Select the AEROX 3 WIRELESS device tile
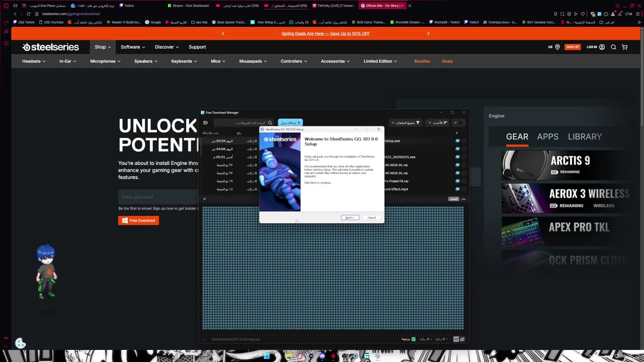The width and height of the screenshot is (644, 362). [x=566, y=198]
